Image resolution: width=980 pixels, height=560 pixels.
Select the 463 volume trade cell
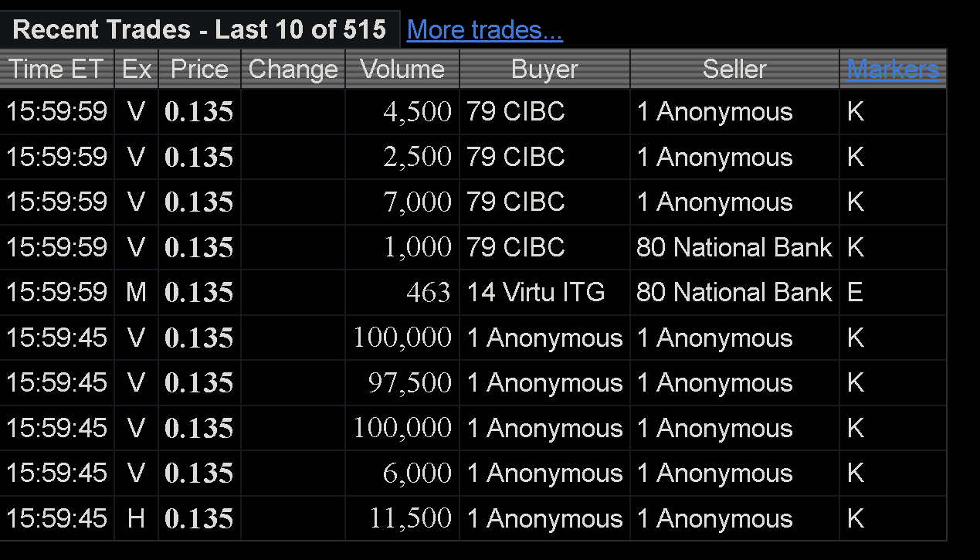click(428, 293)
